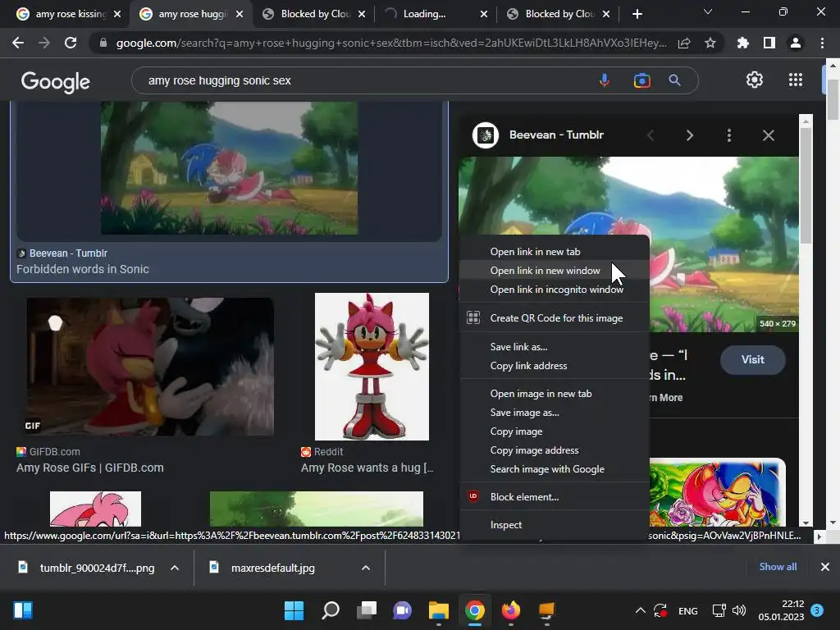Screen dimensions: 840x630
Task: Open the Google logo homepage link
Action: click(x=56, y=81)
